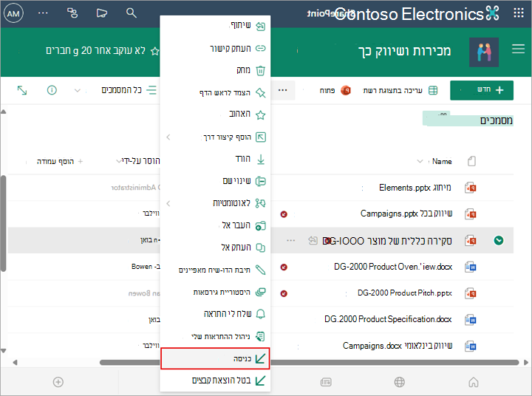532x396 pixels.
Task: Click Word icon of DG-2000 Product Overview
Action: point(471,267)
